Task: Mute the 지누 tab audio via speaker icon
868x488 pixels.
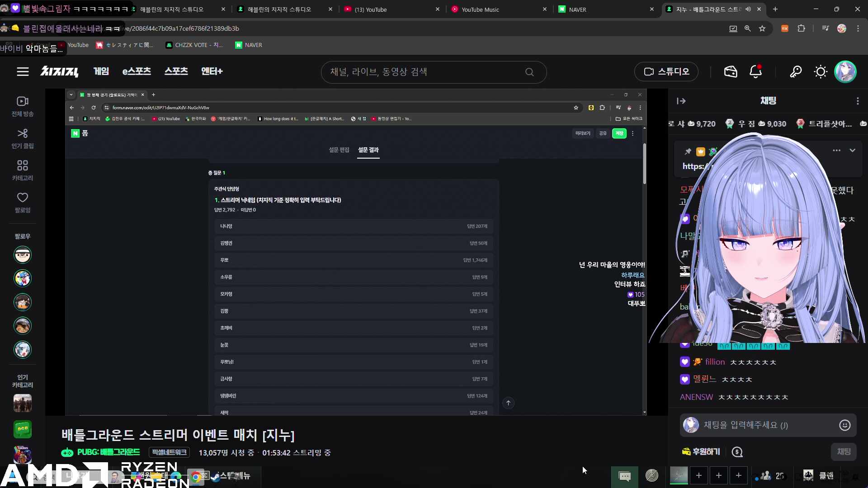Action: coord(748,9)
